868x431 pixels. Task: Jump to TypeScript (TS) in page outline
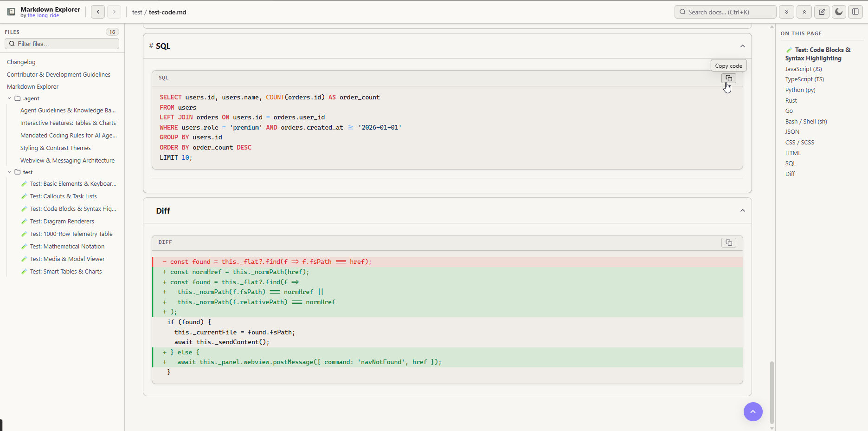tap(804, 79)
